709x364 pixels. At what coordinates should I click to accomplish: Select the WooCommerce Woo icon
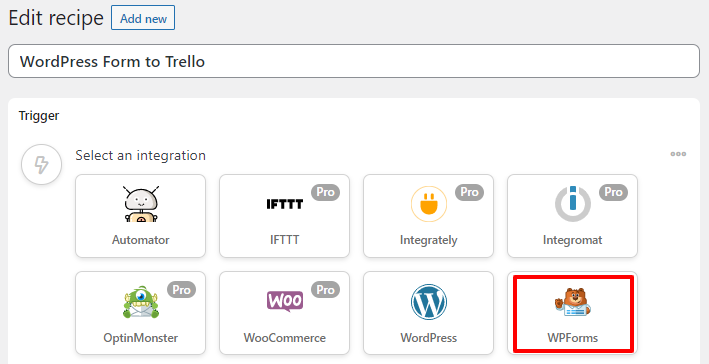click(284, 301)
